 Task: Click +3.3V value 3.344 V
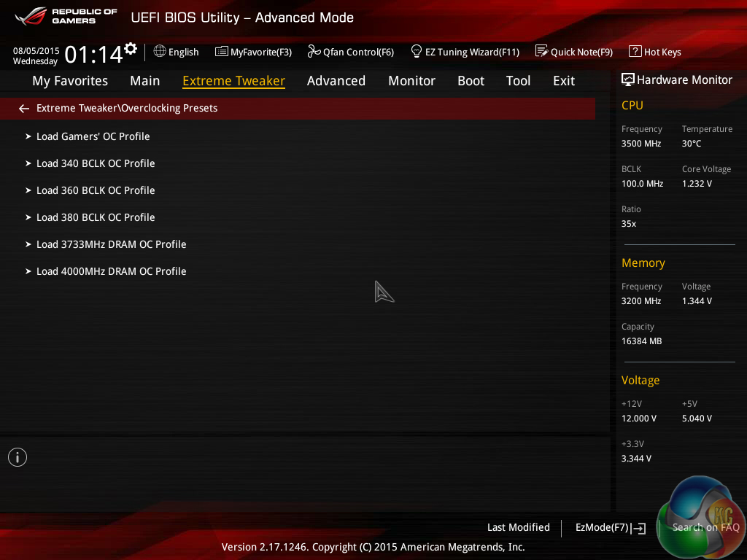click(x=636, y=459)
